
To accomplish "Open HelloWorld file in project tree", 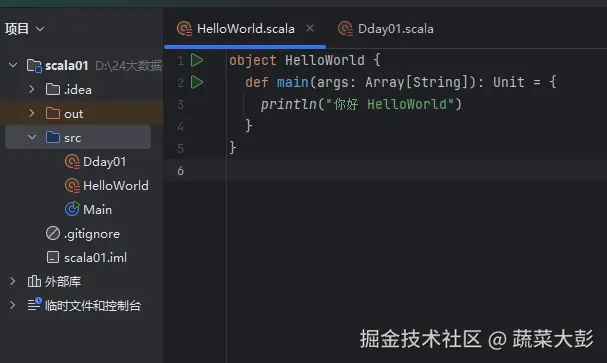I will [116, 186].
